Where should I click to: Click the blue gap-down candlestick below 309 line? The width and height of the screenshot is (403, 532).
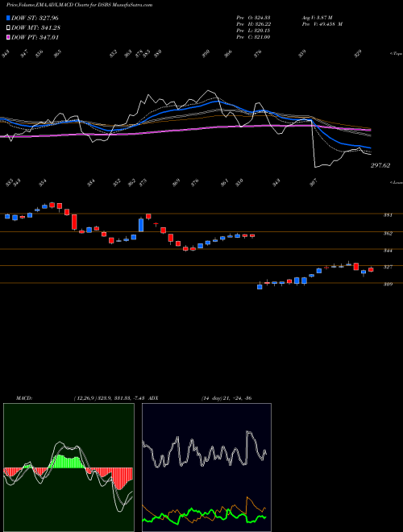260,287
